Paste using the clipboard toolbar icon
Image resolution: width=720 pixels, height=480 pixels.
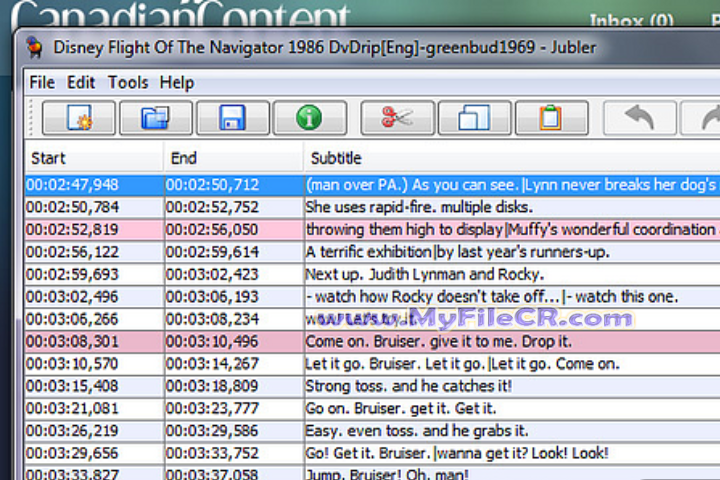click(x=551, y=118)
